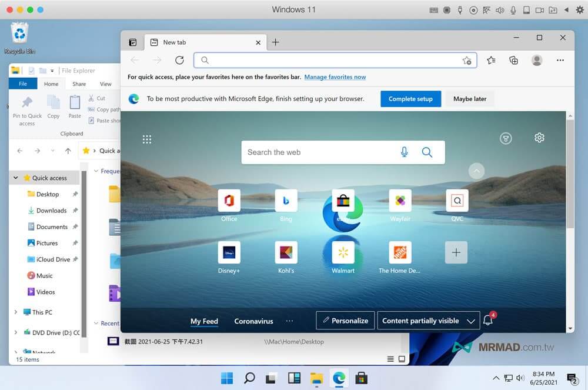The width and height of the screenshot is (588, 390).
Task: Open the Bing quick link tile
Action: tap(286, 201)
